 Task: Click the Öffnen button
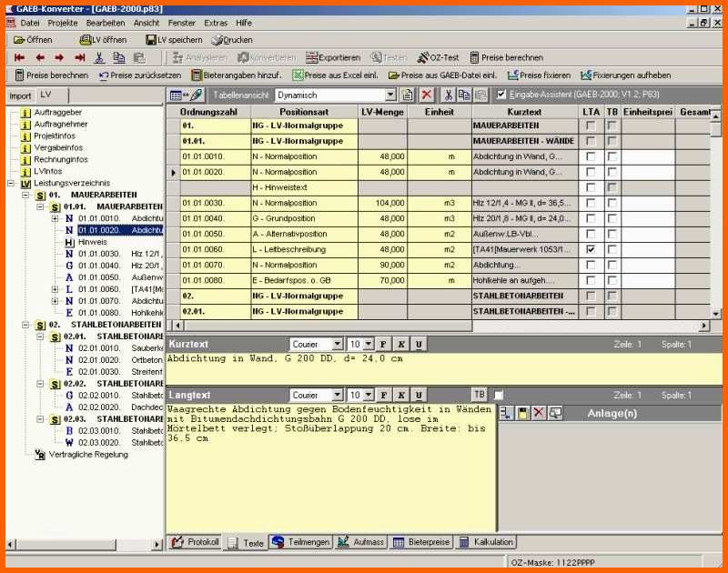click(33, 40)
